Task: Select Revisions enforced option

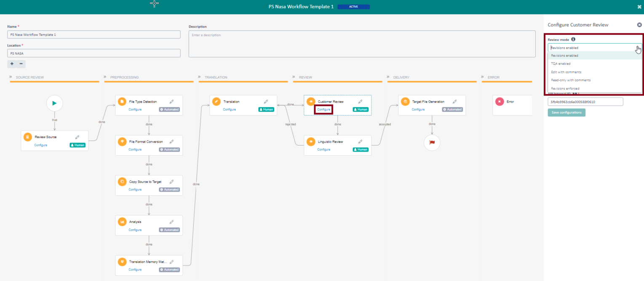Action: pos(595,88)
